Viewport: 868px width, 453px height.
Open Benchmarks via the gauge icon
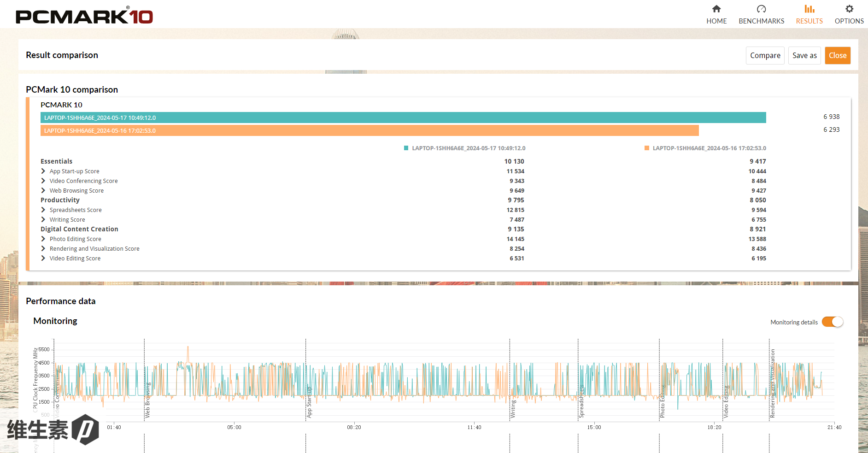[761, 9]
